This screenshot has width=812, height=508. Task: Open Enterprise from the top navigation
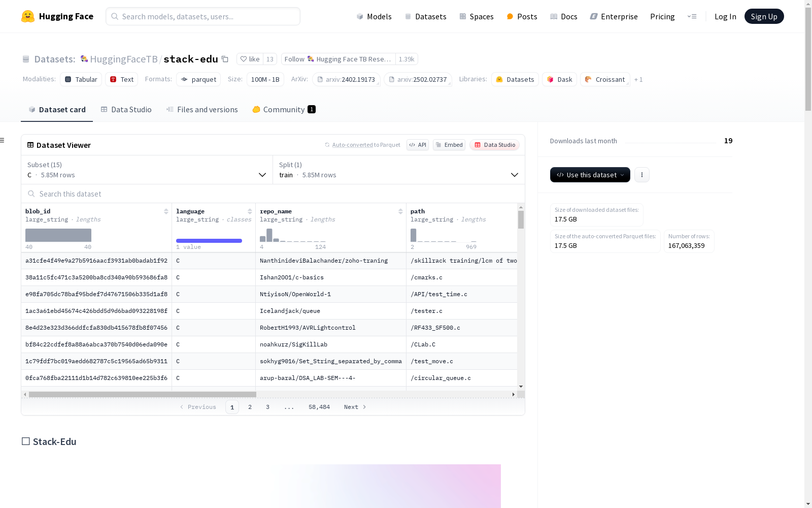pyautogui.click(x=614, y=16)
